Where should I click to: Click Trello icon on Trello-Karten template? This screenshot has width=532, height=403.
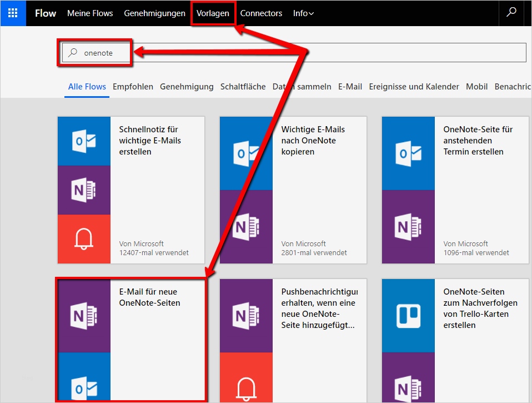(408, 315)
